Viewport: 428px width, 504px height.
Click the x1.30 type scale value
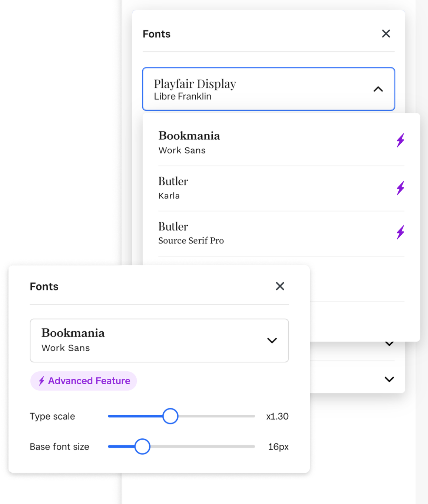point(277,417)
